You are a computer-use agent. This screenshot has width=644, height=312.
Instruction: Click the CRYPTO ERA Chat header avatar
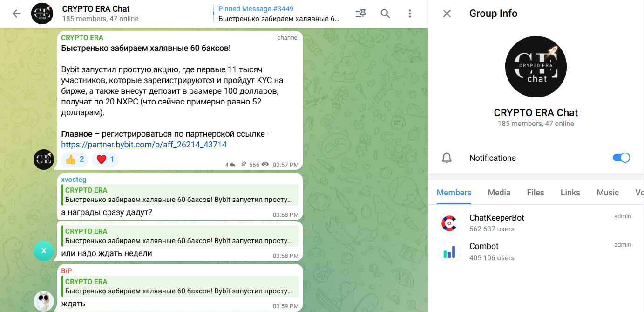[42, 14]
